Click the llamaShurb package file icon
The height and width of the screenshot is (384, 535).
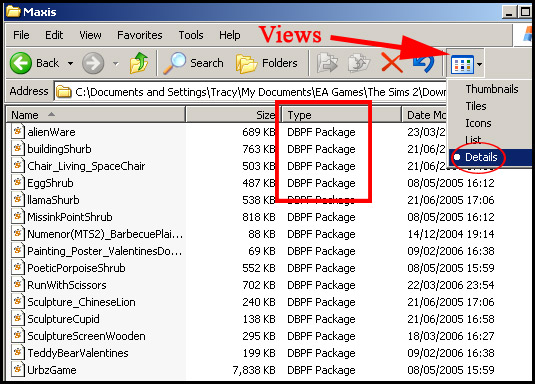click(x=18, y=200)
